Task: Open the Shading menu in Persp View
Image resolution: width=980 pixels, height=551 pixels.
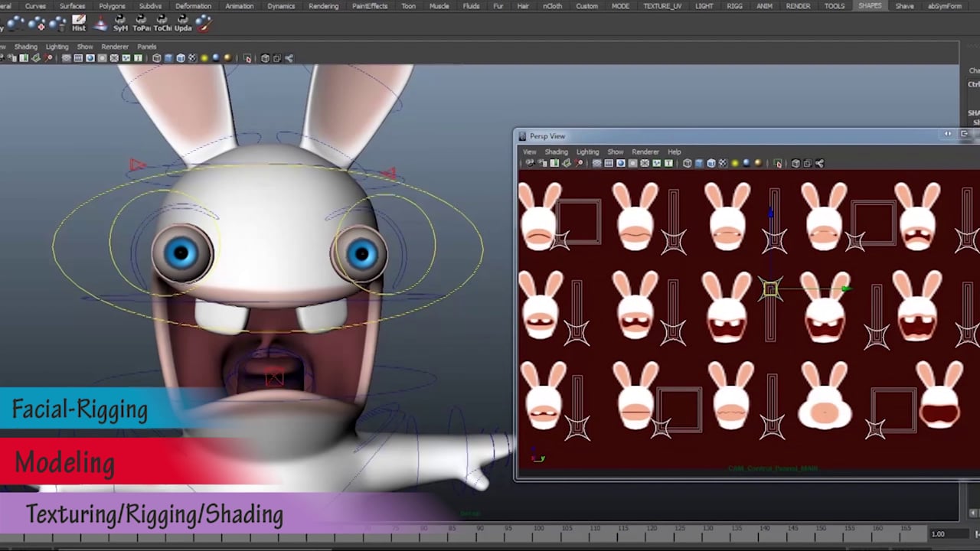Action: pos(556,152)
